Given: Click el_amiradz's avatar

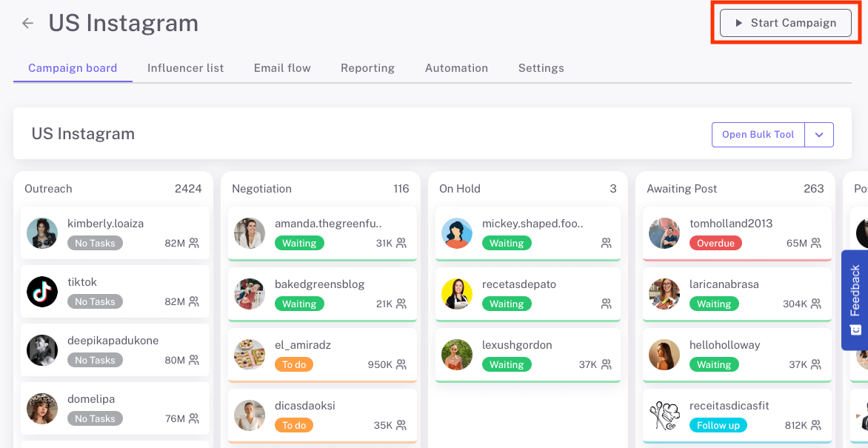Looking at the screenshot, I should point(250,355).
